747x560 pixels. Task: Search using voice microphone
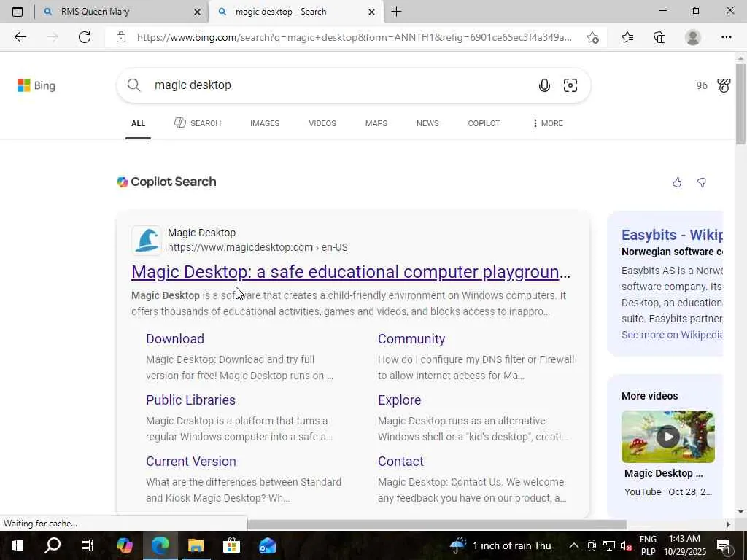[x=544, y=85]
